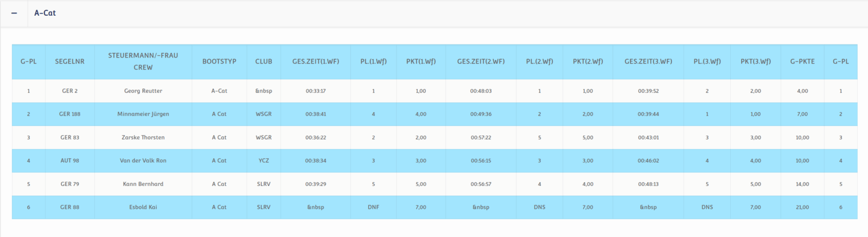The height and width of the screenshot is (237, 868).
Task: Click the DNF placement in first race
Action: click(373, 207)
